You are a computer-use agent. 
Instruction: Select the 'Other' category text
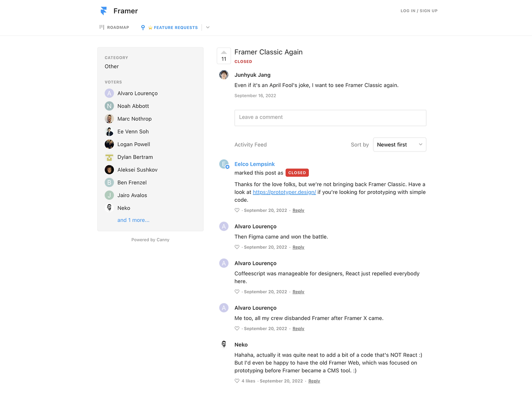112,66
